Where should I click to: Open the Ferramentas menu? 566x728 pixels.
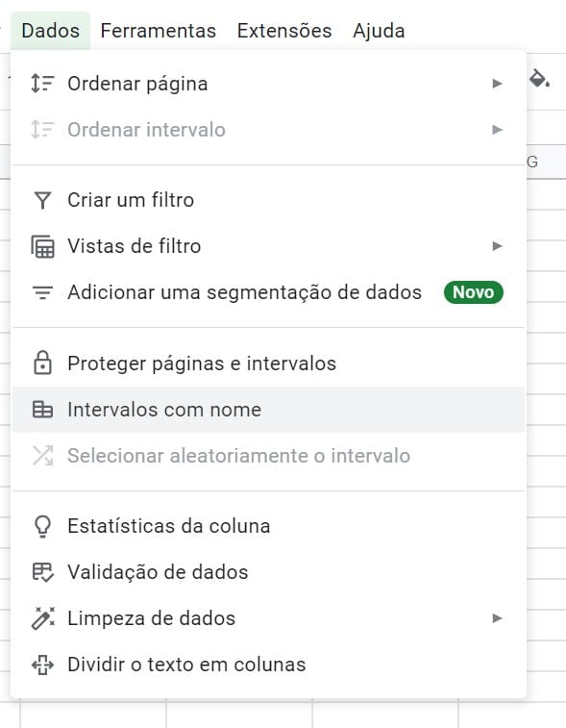click(159, 31)
